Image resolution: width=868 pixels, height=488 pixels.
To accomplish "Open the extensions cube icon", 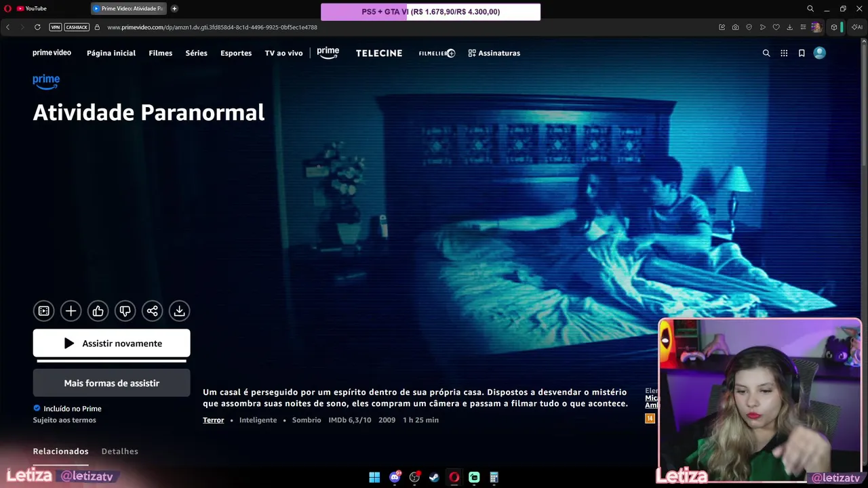I will coord(834,27).
